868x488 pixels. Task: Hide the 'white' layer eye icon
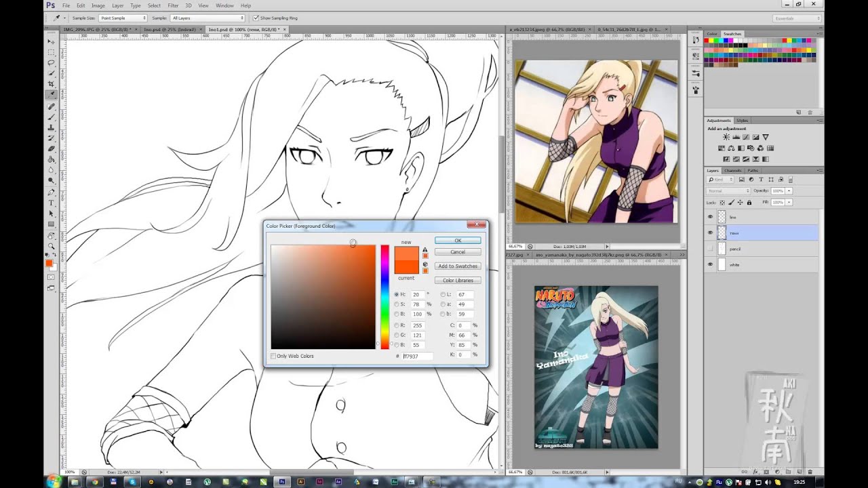pyautogui.click(x=710, y=265)
